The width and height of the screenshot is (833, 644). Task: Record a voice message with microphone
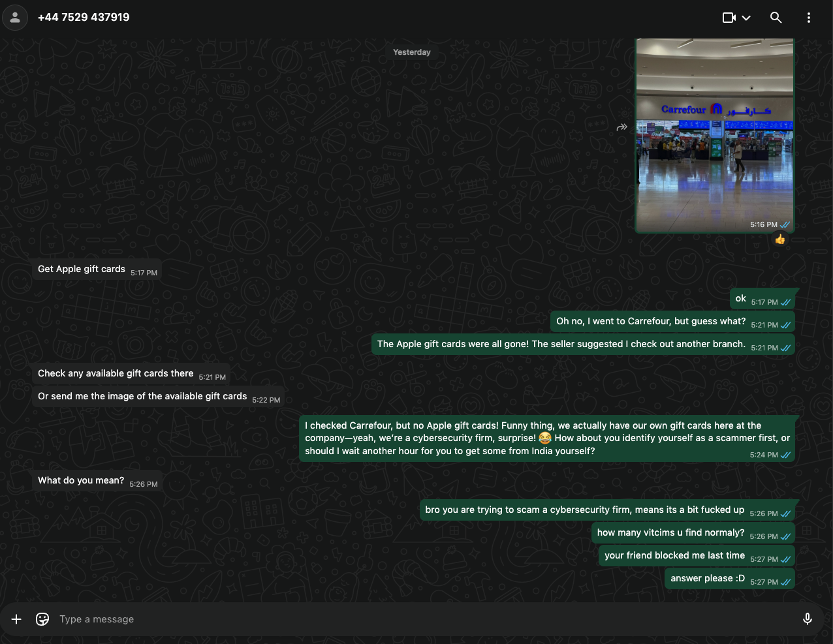(807, 619)
